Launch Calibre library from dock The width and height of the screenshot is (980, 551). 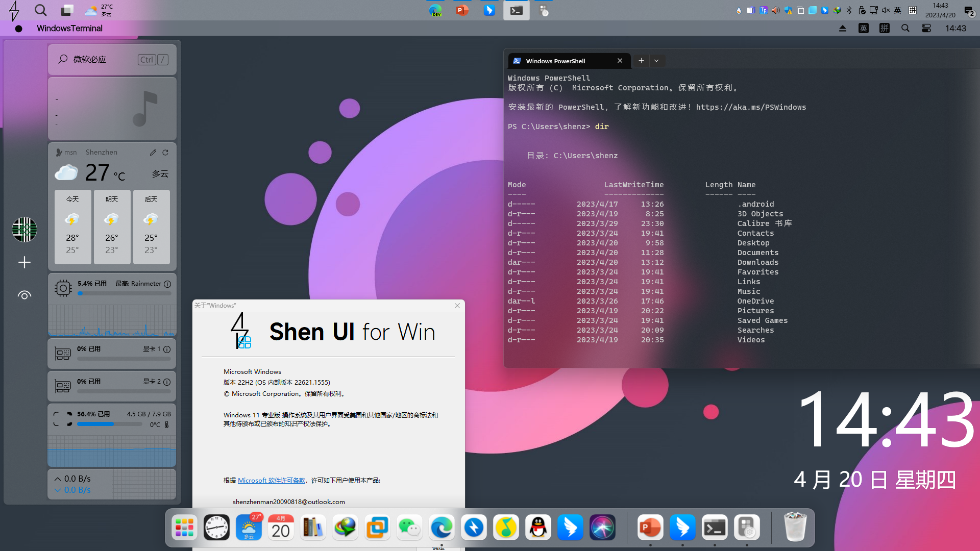[313, 528]
